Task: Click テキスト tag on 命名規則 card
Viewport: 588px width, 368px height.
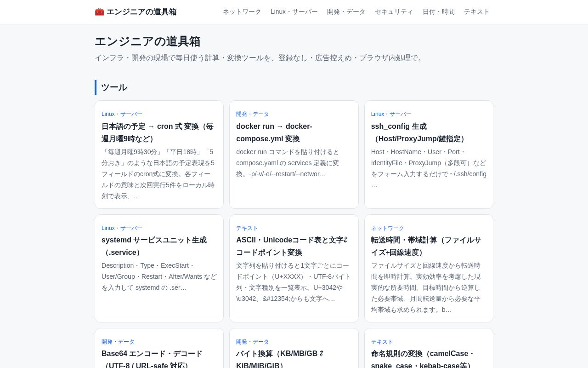Action: pyautogui.click(x=382, y=342)
